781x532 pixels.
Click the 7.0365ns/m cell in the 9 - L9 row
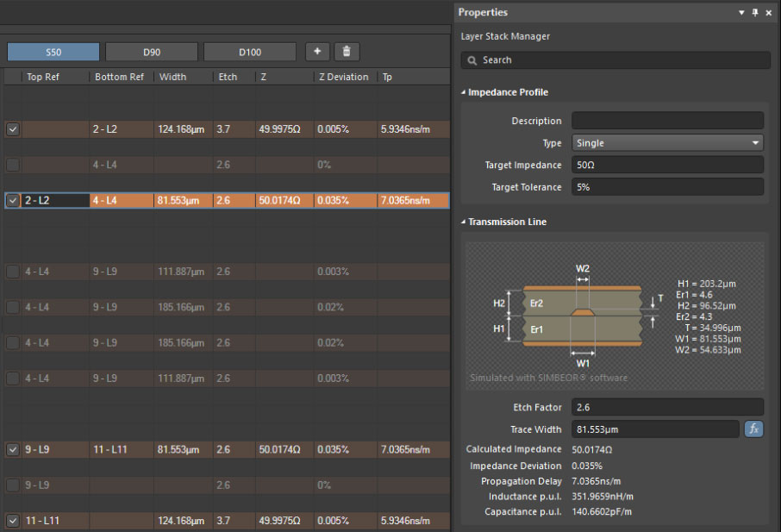click(414, 449)
